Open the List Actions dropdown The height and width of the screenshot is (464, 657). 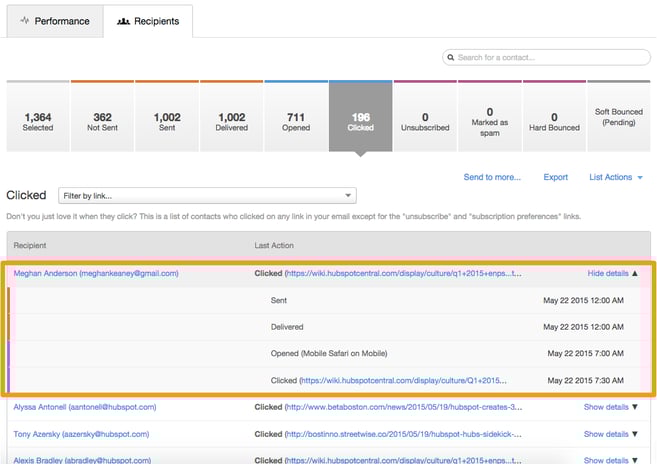coord(615,177)
